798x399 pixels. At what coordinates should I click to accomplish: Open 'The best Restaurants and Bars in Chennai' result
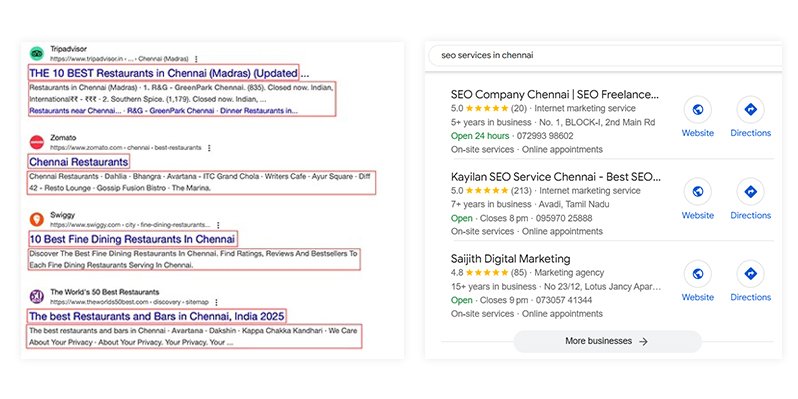157,317
